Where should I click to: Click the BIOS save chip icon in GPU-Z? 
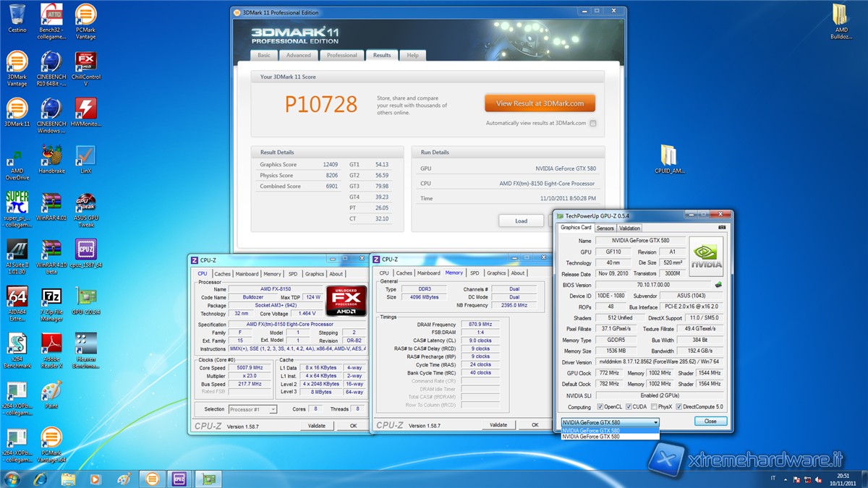point(718,285)
